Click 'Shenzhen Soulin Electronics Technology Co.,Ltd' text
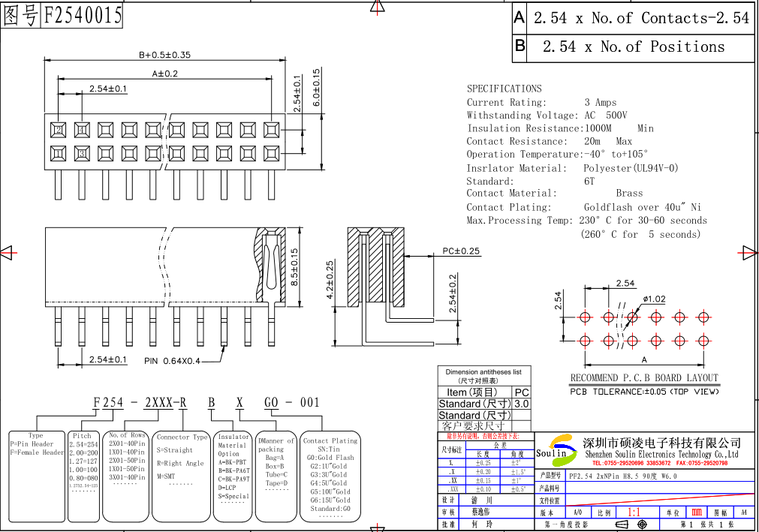759x532 pixels. (661, 455)
